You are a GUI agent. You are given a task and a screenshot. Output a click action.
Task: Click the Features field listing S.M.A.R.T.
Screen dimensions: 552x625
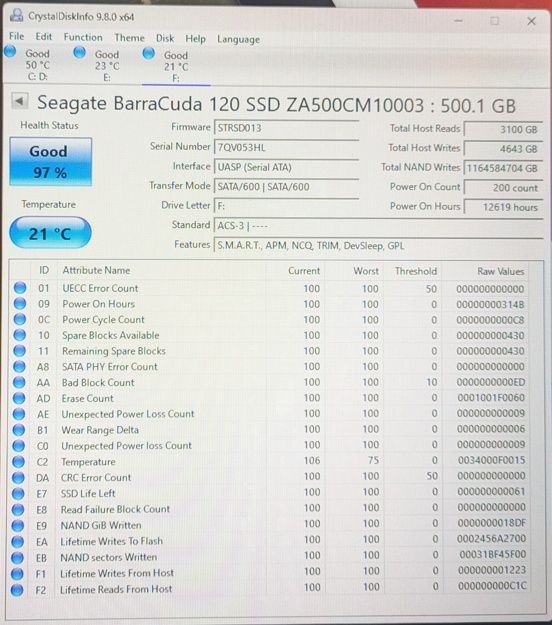tap(379, 246)
